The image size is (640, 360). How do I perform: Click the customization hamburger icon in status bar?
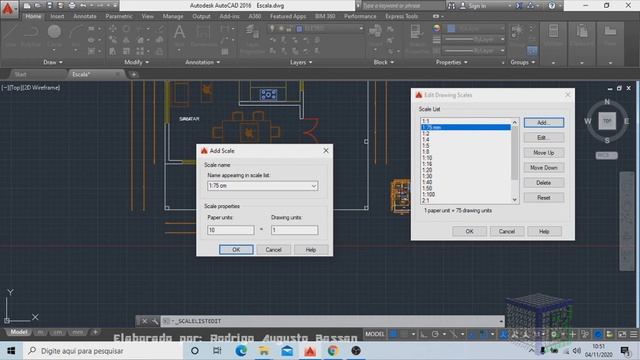633,334
